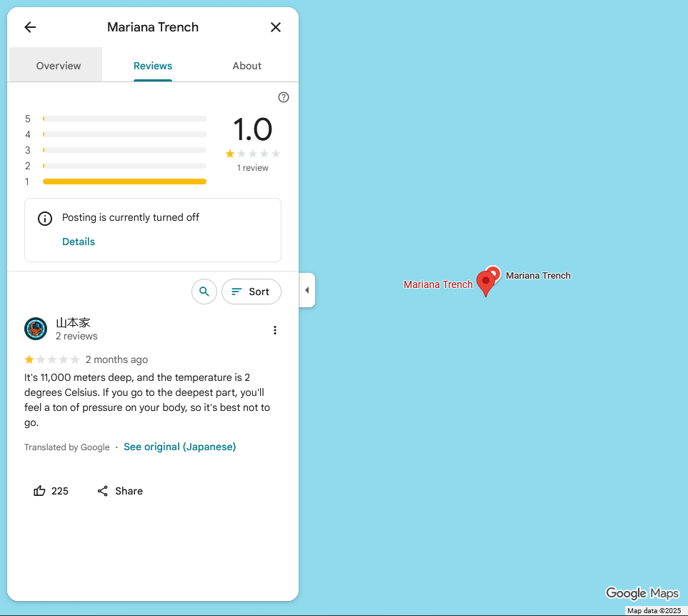
Task: Click the Google Maps logo
Action: (642, 593)
